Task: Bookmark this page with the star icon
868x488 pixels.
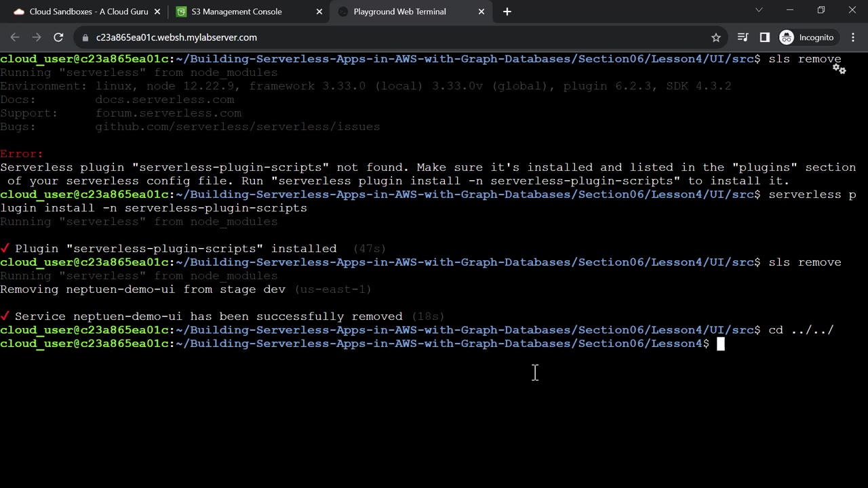Action: point(716,37)
